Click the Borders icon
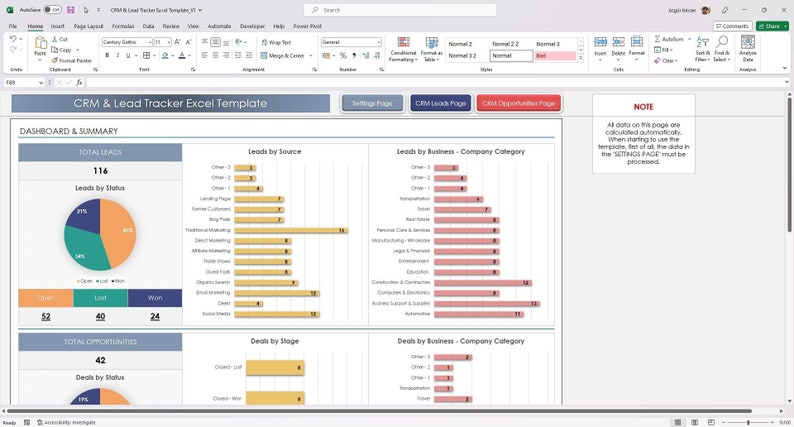 click(x=146, y=55)
